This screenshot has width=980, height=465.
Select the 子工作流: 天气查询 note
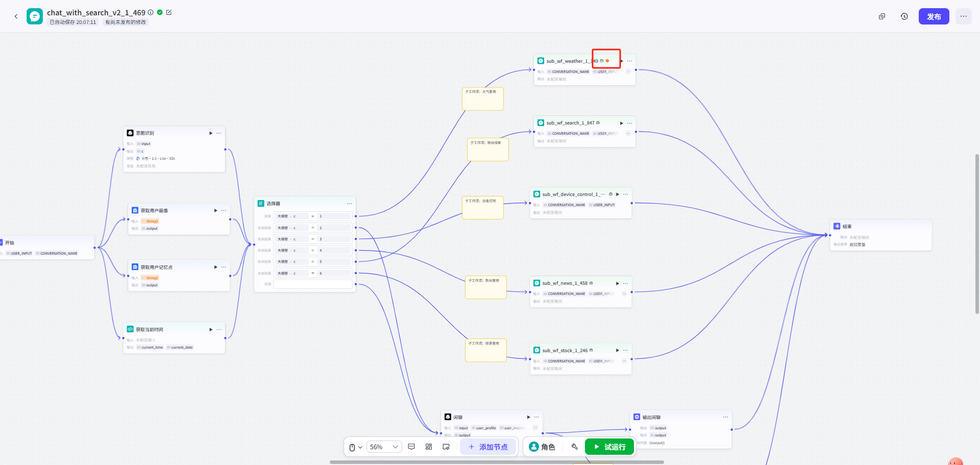tap(483, 99)
